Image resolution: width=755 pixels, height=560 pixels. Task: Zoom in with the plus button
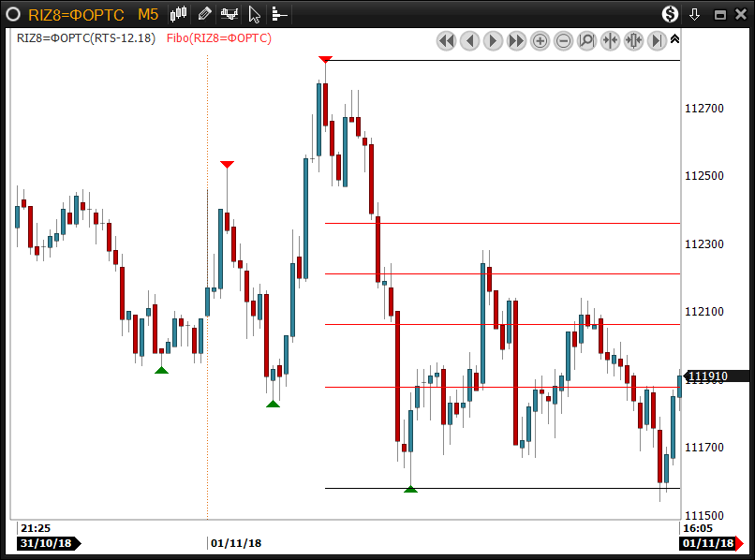[540, 41]
